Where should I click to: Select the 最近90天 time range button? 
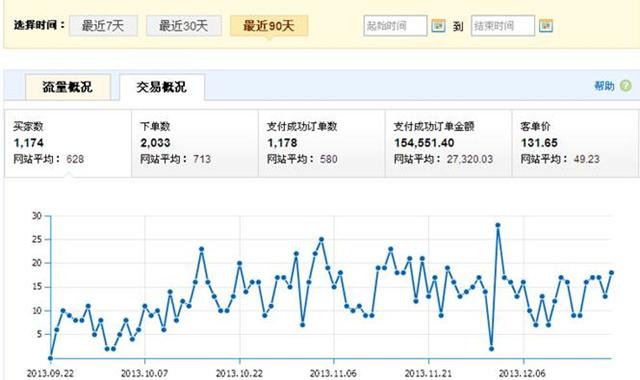(x=269, y=26)
